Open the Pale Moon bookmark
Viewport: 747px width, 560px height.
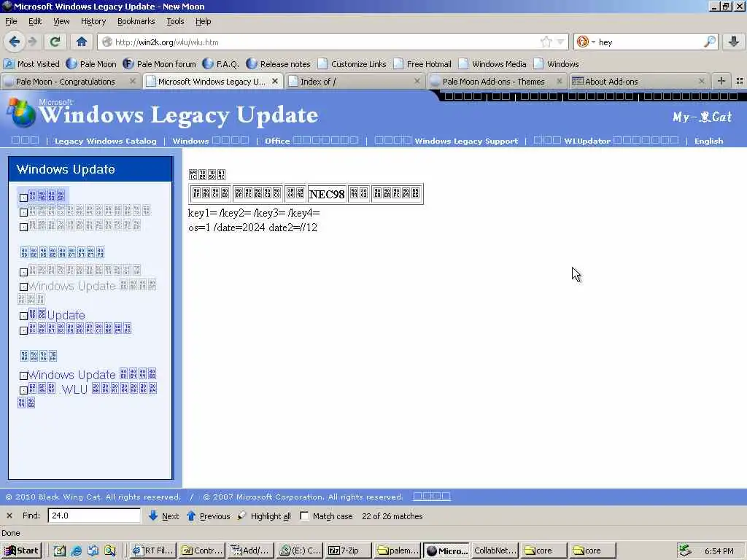pyautogui.click(x=91, y=64)
